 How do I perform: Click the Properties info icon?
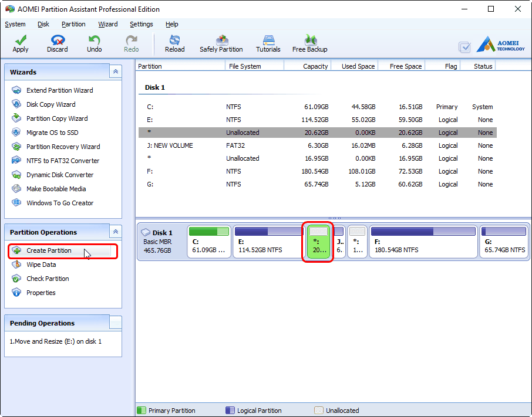click(x=16, y=292)
